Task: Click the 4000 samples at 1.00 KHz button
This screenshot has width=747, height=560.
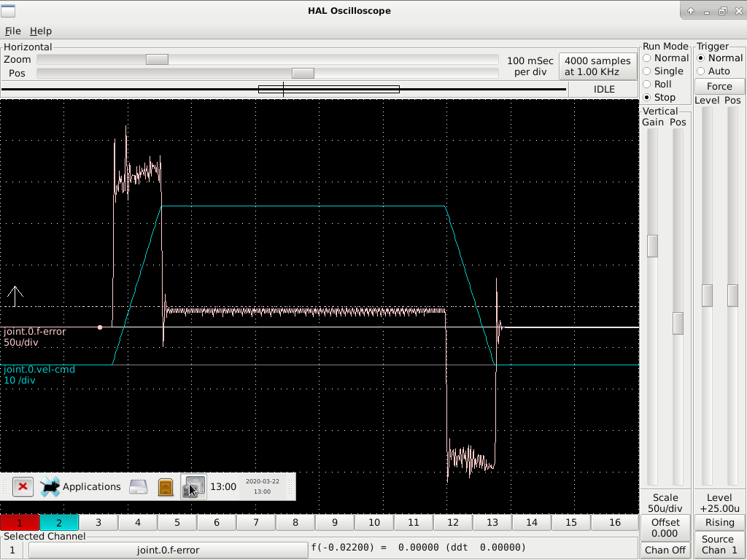Action: pyautogui.click(x=597, y=66)
